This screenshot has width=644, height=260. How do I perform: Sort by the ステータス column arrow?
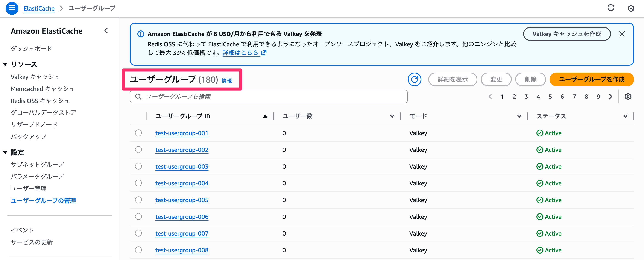click(x=625, y=116)
